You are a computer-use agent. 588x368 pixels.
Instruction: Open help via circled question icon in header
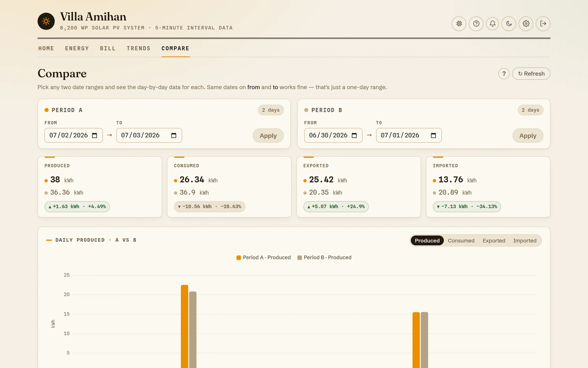tap(476, 24)
